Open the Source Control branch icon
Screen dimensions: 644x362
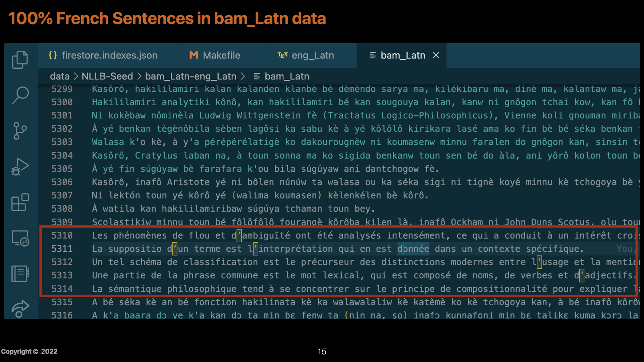coord(20,131)
